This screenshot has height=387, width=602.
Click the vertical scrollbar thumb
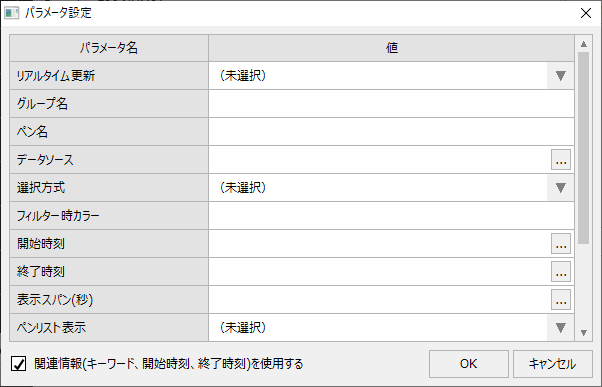coord(584,148)
